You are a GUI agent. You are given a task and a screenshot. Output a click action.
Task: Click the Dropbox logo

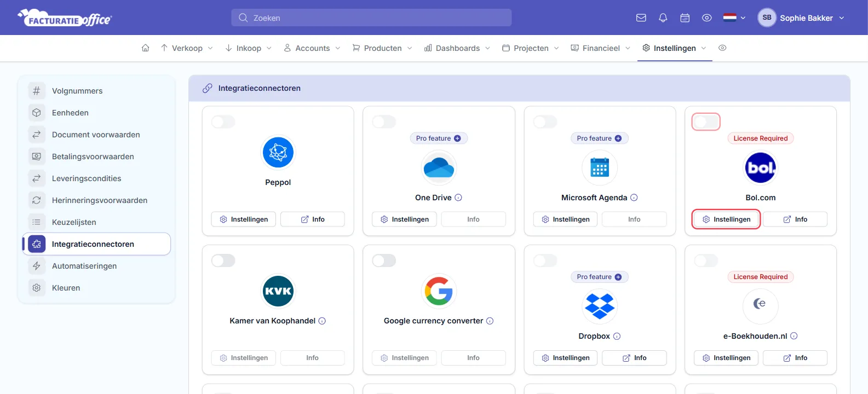click(x=600, y=306)
